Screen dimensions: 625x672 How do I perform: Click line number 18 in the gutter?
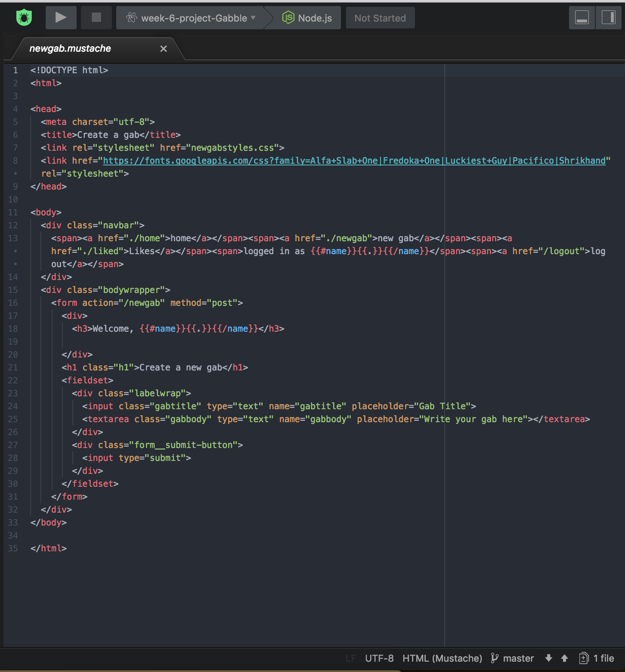click(x=13, y=329)
